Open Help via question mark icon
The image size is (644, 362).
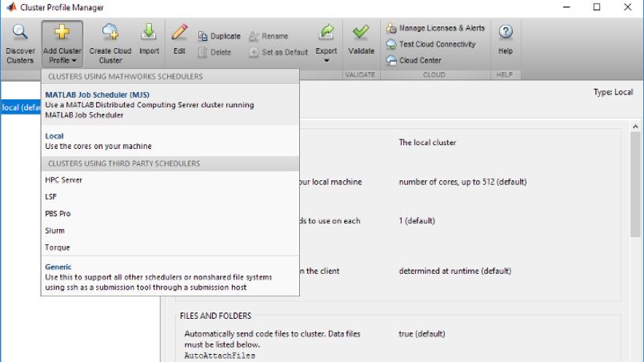(506, 33)
